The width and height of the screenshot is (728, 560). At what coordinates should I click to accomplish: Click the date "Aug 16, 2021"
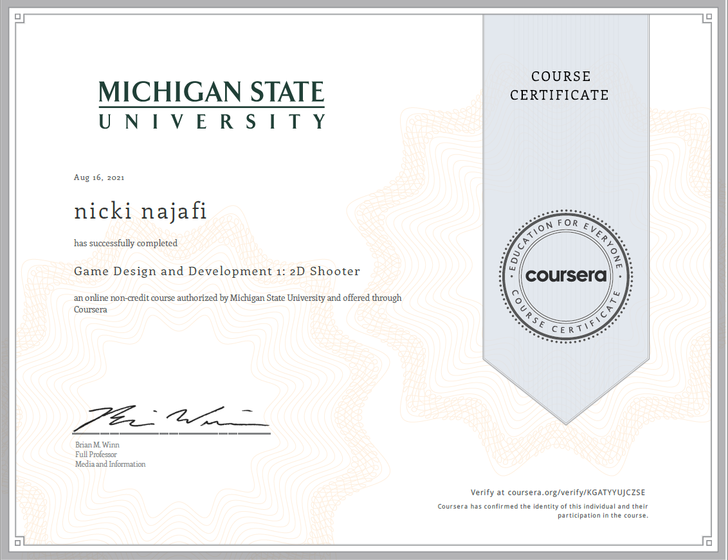99,177
